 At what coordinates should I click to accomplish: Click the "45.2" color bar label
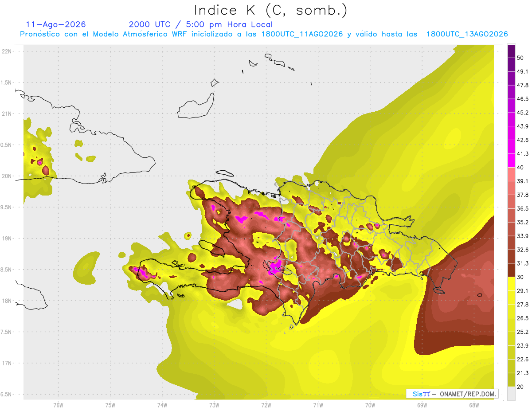pyautogui.click(x=522, y=113)
